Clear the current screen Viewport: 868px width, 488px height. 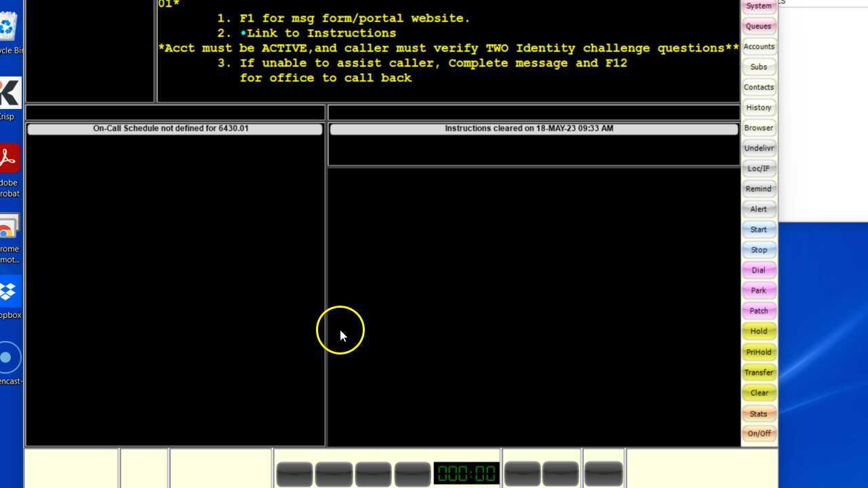tap(758, 392)
